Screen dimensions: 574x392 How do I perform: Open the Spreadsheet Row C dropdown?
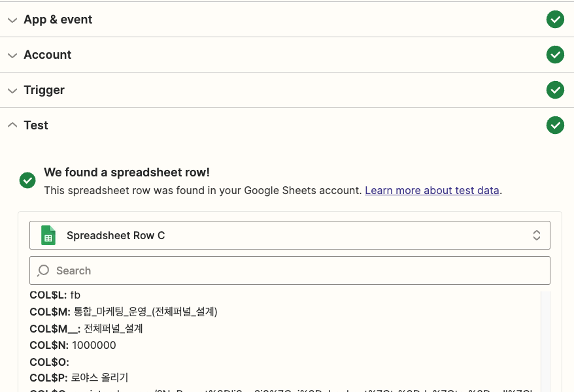(289, 235)
